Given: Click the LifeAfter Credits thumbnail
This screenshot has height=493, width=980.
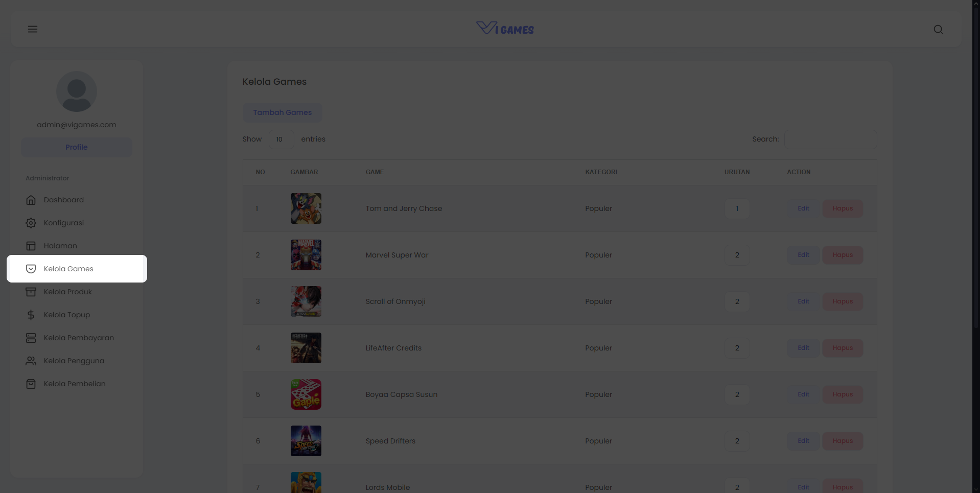Looking at the screenshot, I should 306,348.
